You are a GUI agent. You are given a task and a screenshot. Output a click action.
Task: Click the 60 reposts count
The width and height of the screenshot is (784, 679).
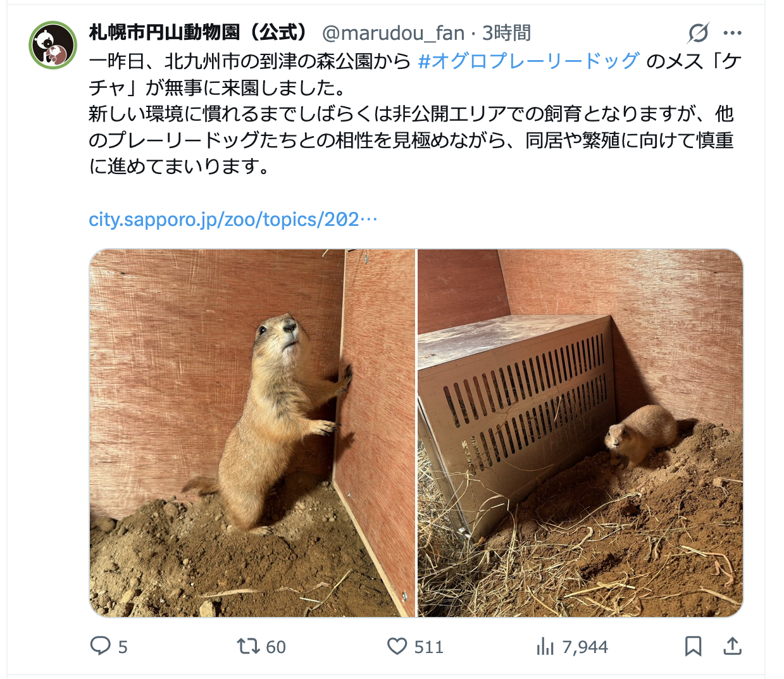tap(276, 647)
